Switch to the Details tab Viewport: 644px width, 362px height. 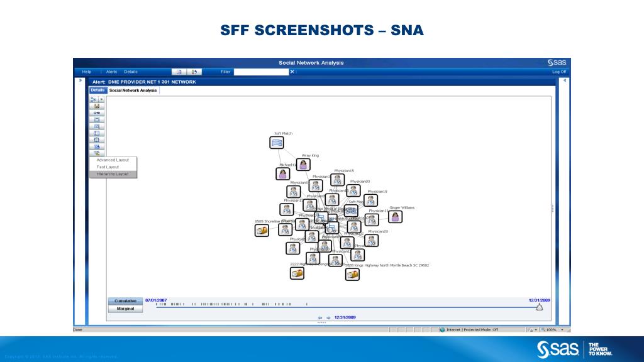(97, 90)
